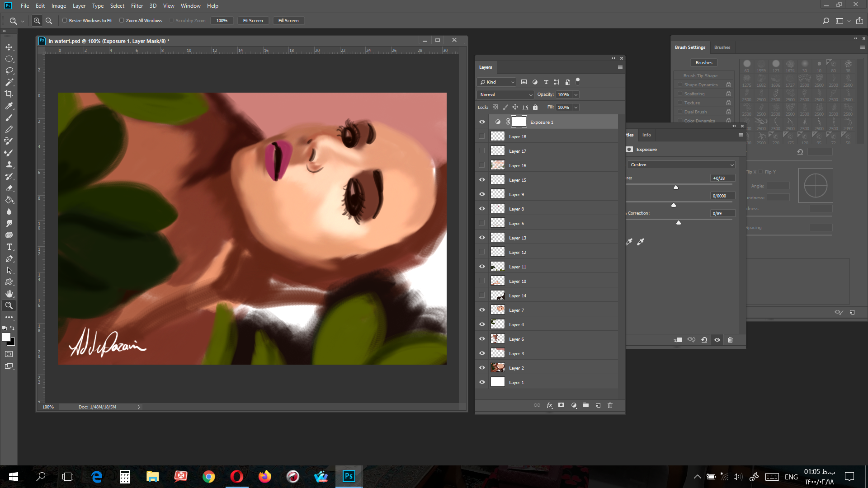Select the Eraser tool
This screenshot has width=868, height=488.
coord(9,188)
